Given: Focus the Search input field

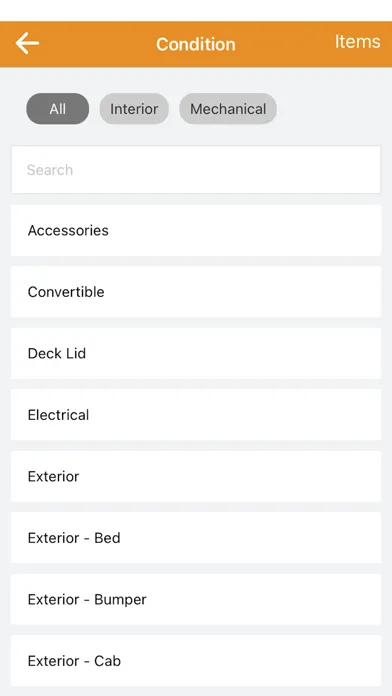Looking at the screenshot, I should coord(196,170).
